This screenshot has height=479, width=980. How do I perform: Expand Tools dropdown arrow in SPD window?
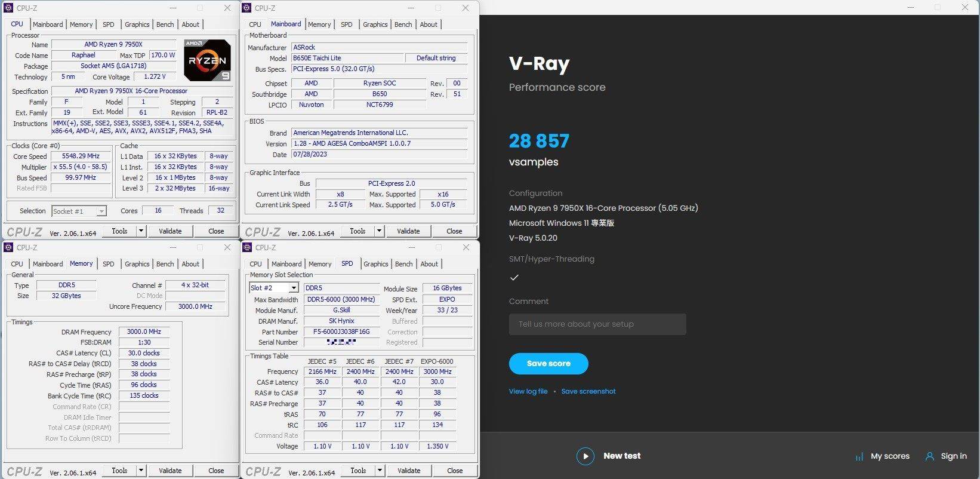[x=380, y=471]
